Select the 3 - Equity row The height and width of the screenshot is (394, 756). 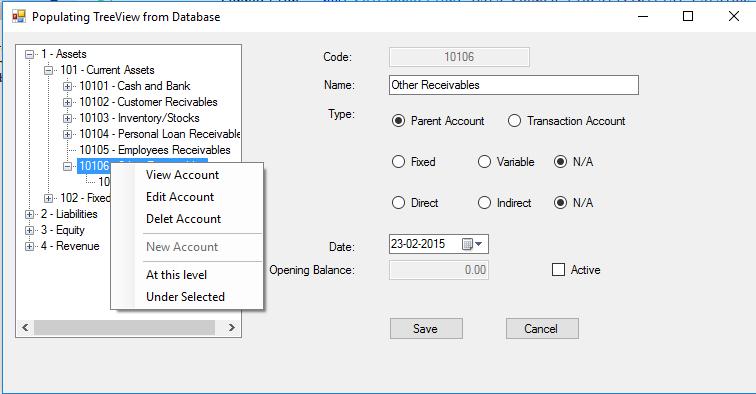[63, 230]
